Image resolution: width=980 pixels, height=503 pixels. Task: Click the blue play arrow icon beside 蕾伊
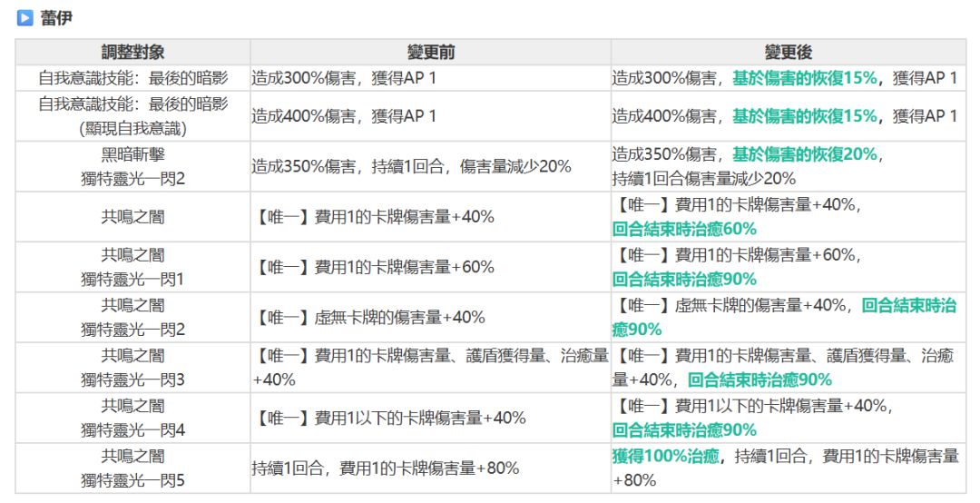24,17
